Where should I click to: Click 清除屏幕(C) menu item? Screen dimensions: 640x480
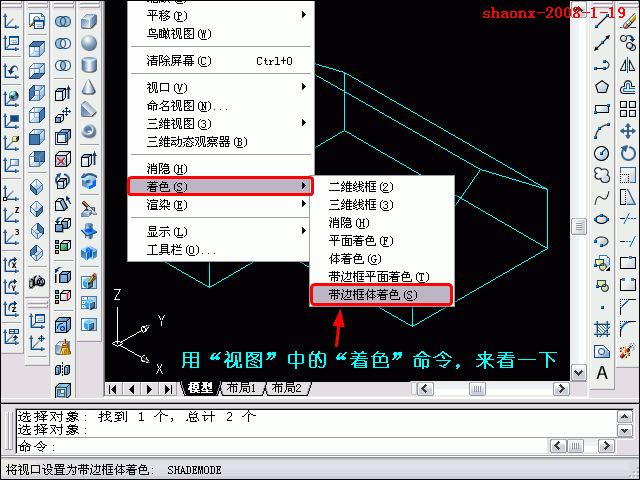tap(220, 61)
